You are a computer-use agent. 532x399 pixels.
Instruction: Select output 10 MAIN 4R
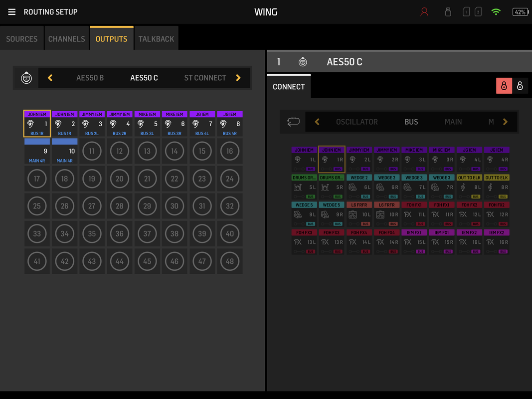[64, 151]
